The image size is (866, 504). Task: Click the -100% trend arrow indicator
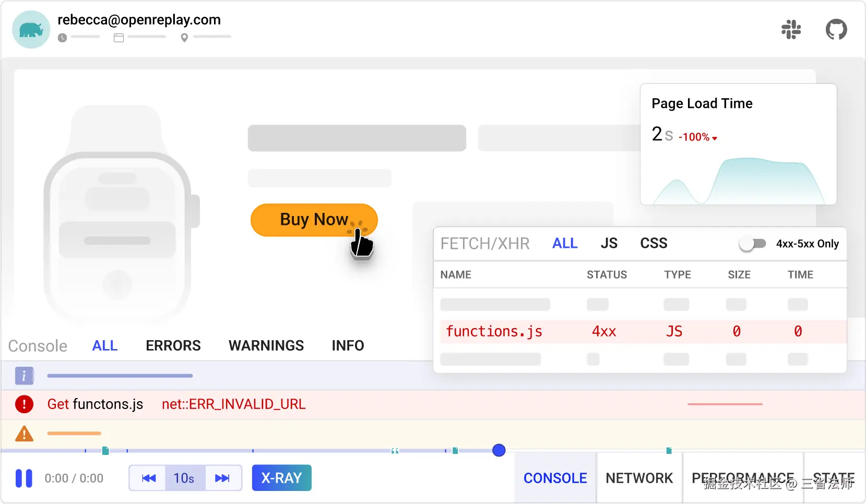715,138
